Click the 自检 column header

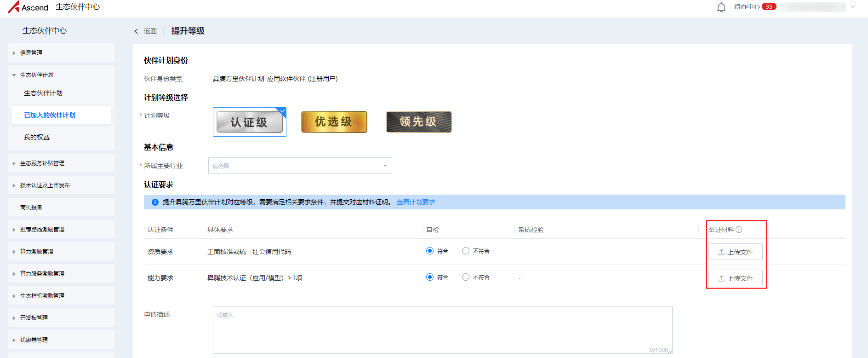click(433, 230)
